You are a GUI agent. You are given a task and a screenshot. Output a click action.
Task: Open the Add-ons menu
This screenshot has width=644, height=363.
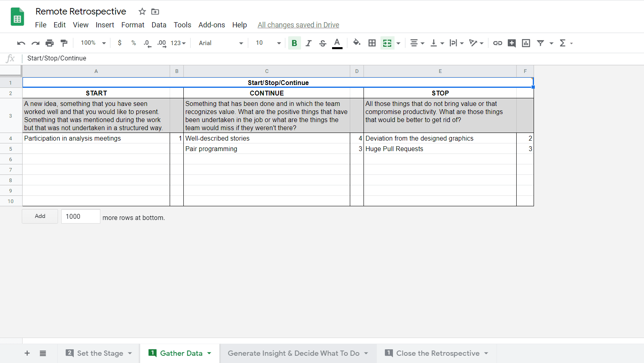coord(212,25)
